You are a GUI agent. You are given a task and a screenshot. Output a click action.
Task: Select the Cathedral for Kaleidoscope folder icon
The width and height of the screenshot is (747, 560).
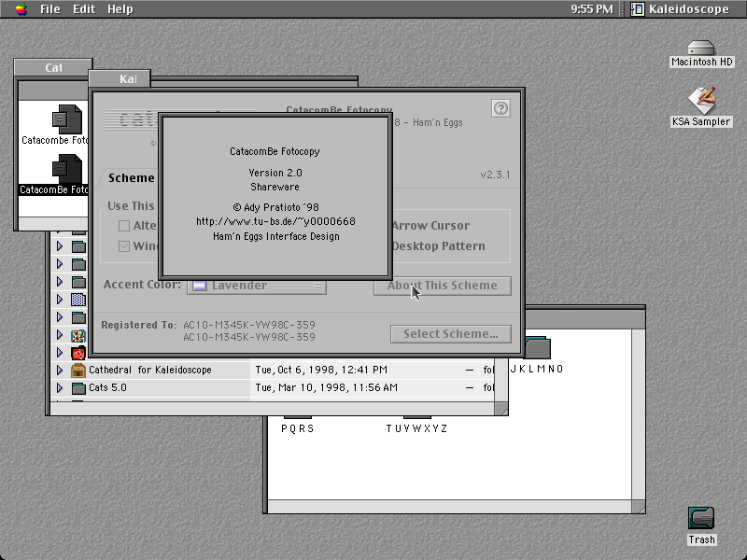coord(78,370)
